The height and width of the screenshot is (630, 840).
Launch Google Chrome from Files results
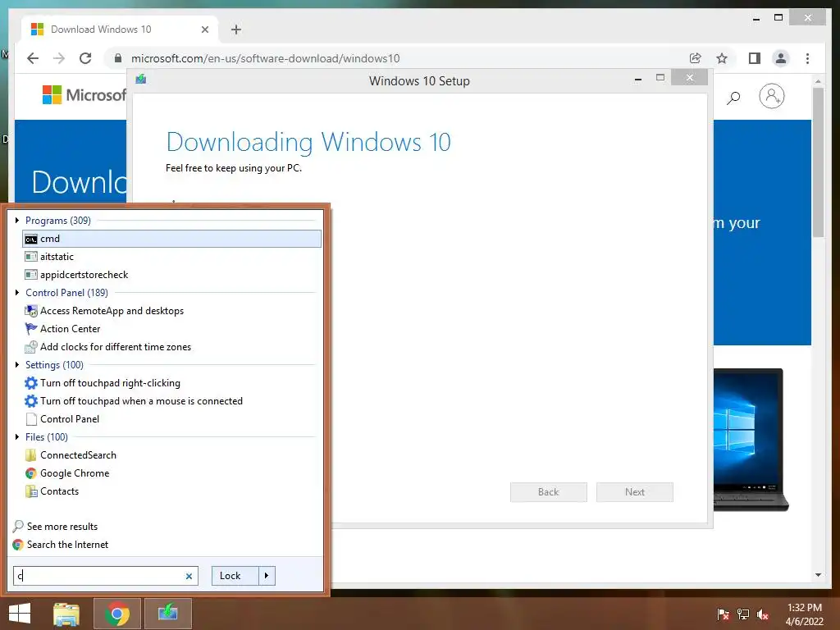point(67,473)
